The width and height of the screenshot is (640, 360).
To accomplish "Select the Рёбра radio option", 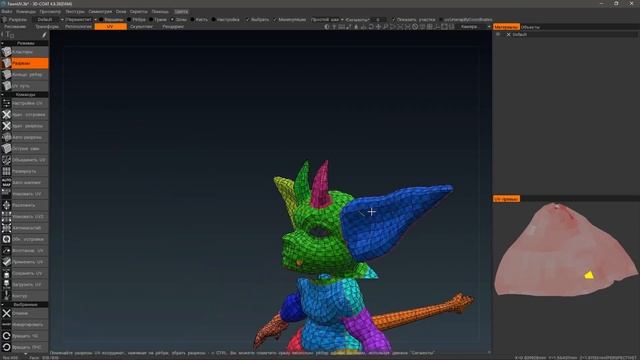I will tap(129, 20).
